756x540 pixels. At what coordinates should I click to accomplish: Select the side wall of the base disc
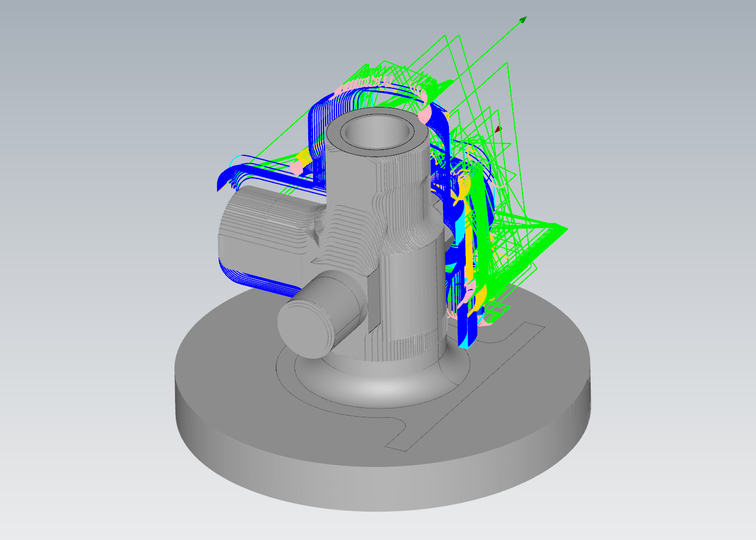pyautogui.click(x=382, y=485)
